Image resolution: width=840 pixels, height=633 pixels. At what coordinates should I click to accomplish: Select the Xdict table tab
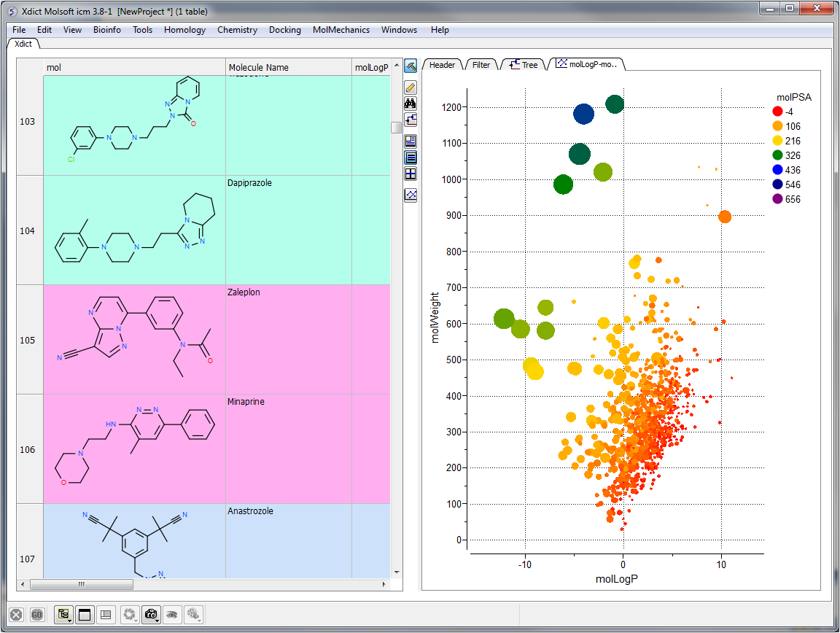pyautogui.click(x=23, y=44)
